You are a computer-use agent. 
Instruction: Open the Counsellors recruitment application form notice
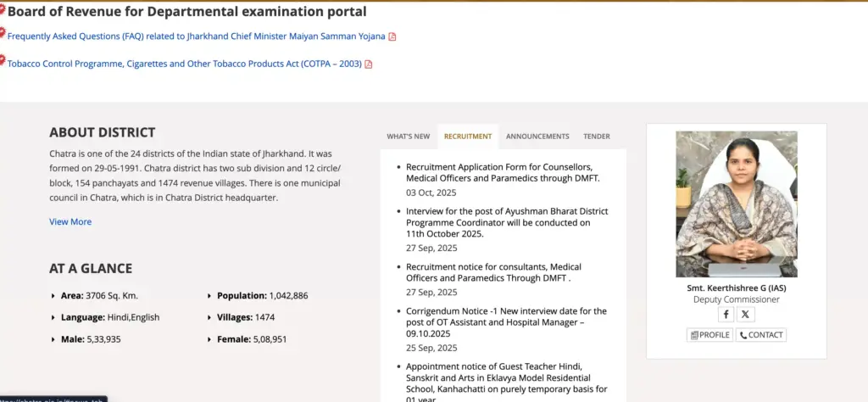[502, 172]
